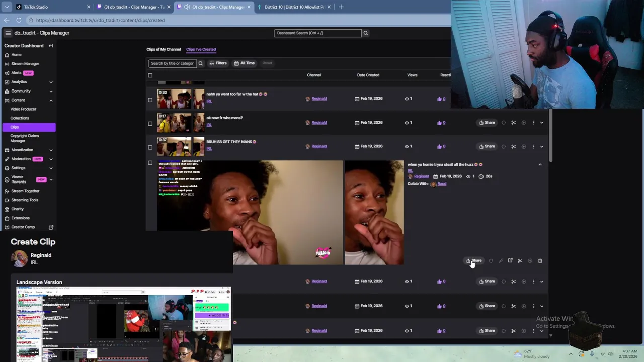Expand the Community sidebar section
The height and width of the screenshot is (362, 644).
coord(51,91)
